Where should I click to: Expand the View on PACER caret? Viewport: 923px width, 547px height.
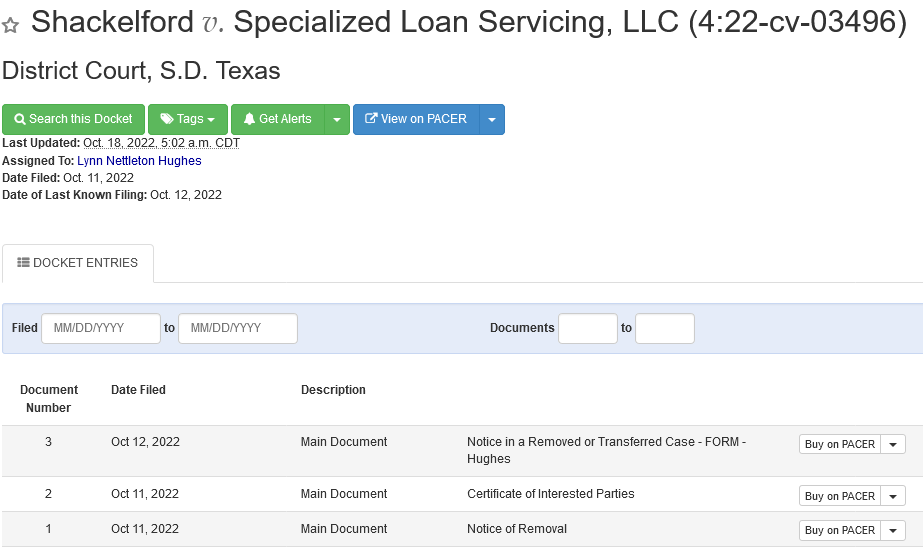tap(492, 119)
